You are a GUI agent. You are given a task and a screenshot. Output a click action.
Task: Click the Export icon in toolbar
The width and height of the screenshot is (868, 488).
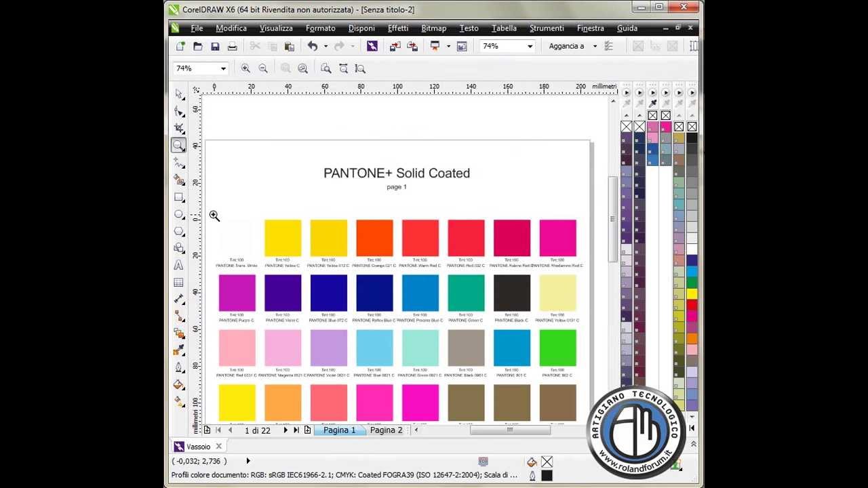coord(412,46)
